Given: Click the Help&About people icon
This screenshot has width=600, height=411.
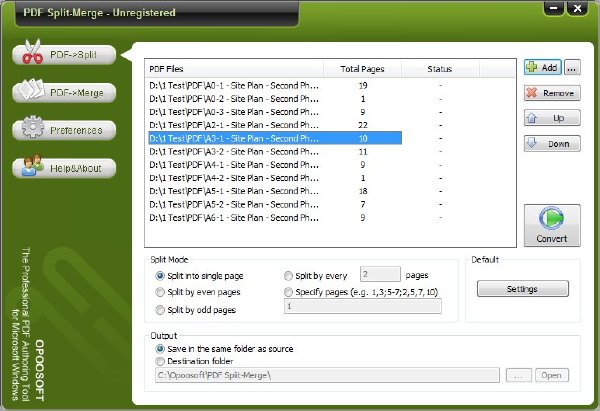Looking at the screenshot, I should pyautogui.click(x=32, y=165).
